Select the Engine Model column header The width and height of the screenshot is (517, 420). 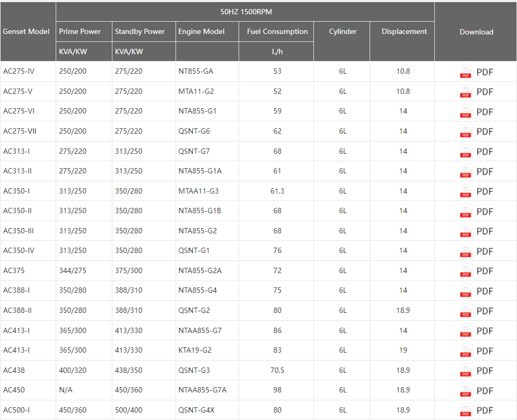click(207, 32)
